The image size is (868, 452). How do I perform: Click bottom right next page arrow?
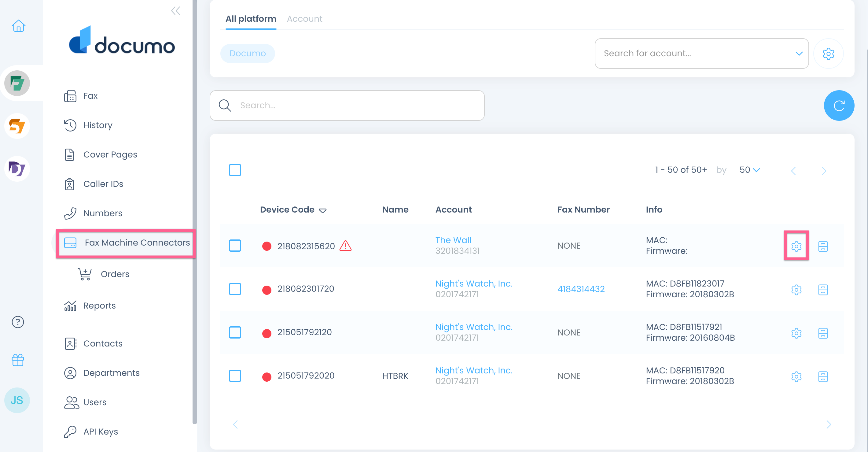[829, 424]
